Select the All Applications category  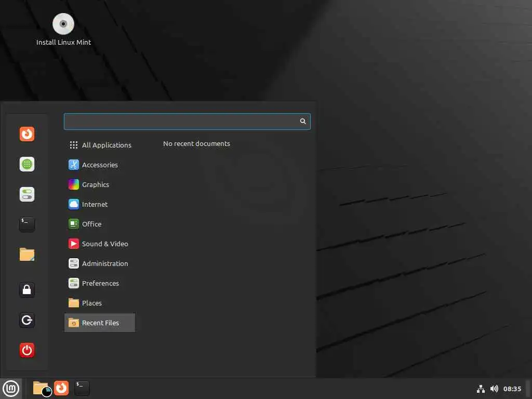coord(100,145)
